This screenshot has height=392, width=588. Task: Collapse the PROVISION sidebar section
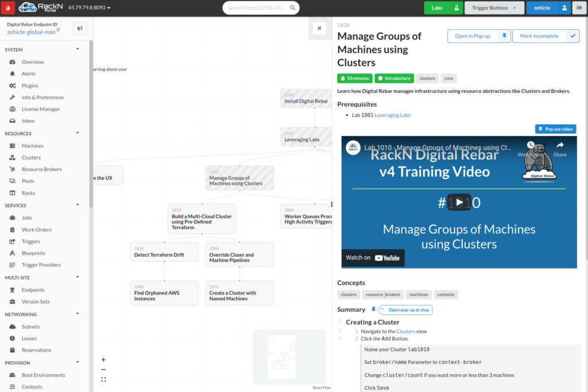click(78, 362)
